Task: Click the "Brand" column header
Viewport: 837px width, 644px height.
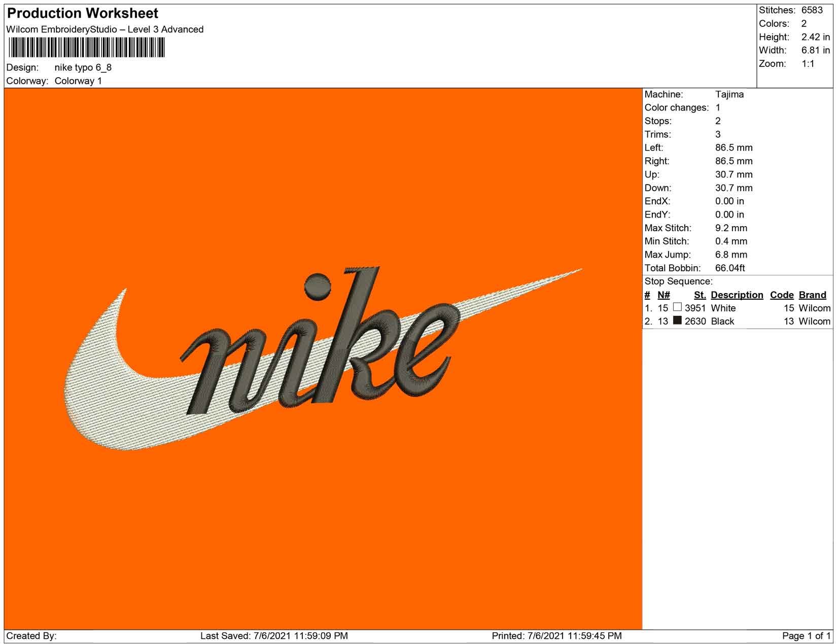Action: pyautogui.click(x=813, y=295)
